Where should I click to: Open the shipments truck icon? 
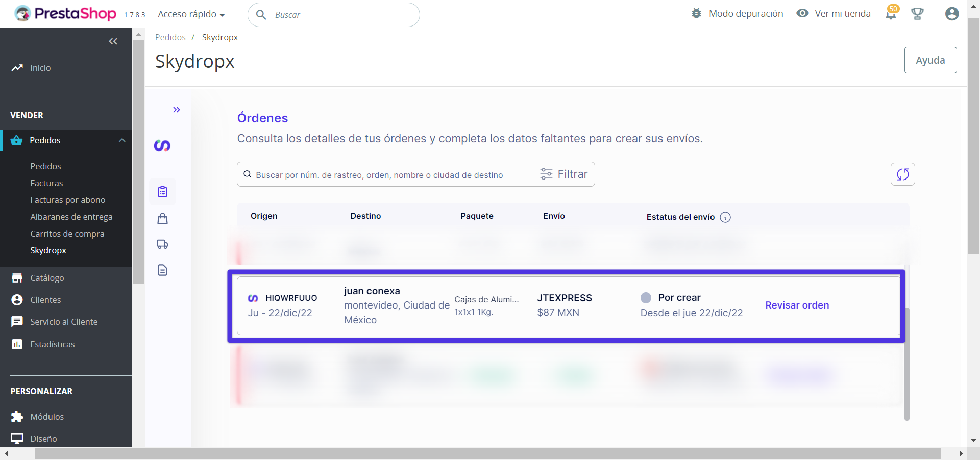pyautogui.click(x=163, y=244)
